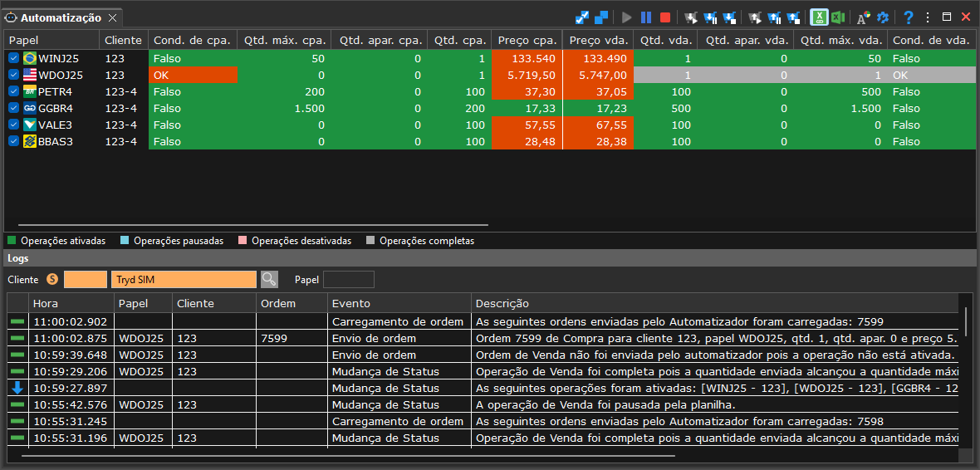This screenshot has height=470, width=980.
Task: Click the buy cart activate icon
Action: [x=691, y=17]
